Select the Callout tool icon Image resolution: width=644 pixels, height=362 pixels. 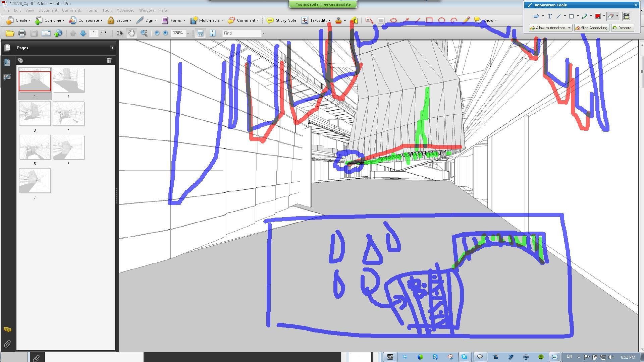(x=369, y=20)
